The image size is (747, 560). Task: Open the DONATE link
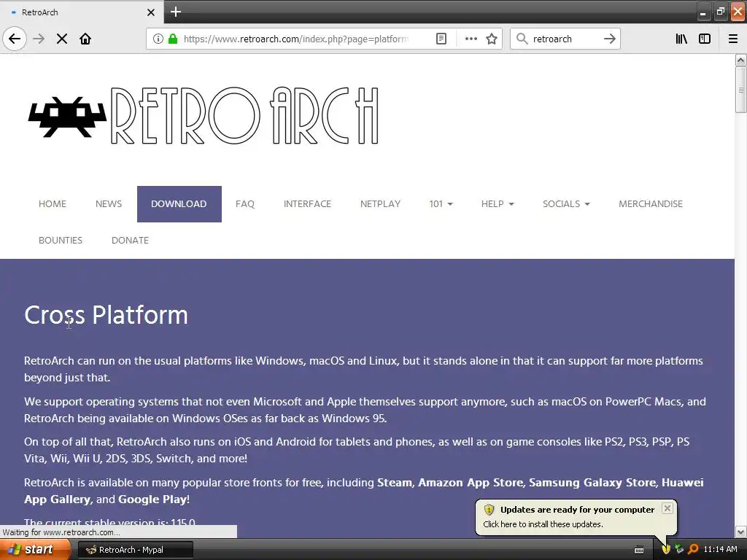point(130,241)
